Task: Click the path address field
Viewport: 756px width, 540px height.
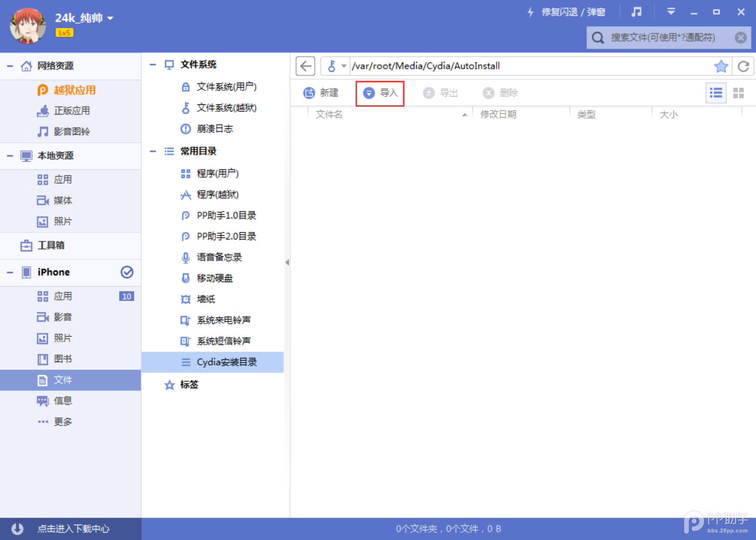Action: pos(531,66)
